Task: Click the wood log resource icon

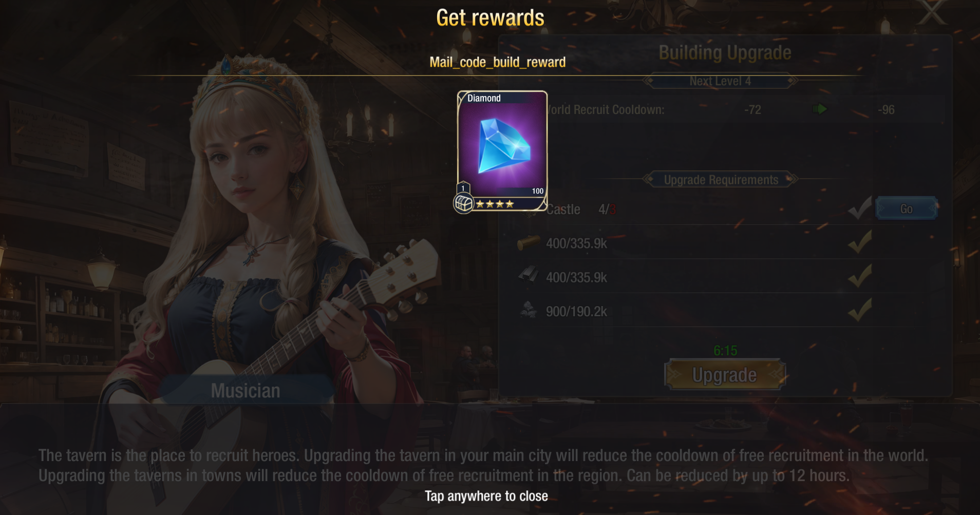Action: tap(529, 243)
